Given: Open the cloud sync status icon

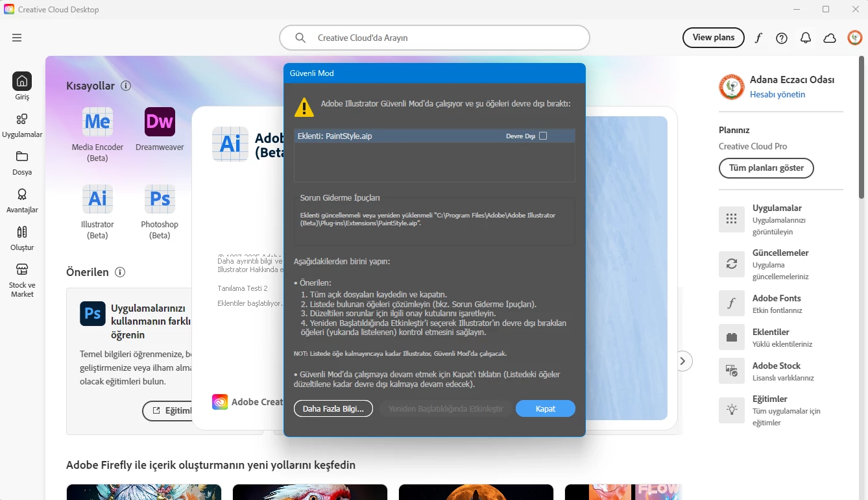Looking at the screenshot, I should 830,38.
